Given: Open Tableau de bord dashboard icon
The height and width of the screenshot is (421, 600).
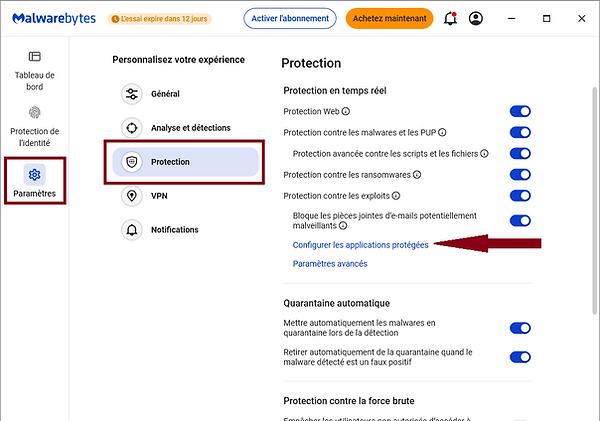Looking at the screenshot, I should pos(34,57).
